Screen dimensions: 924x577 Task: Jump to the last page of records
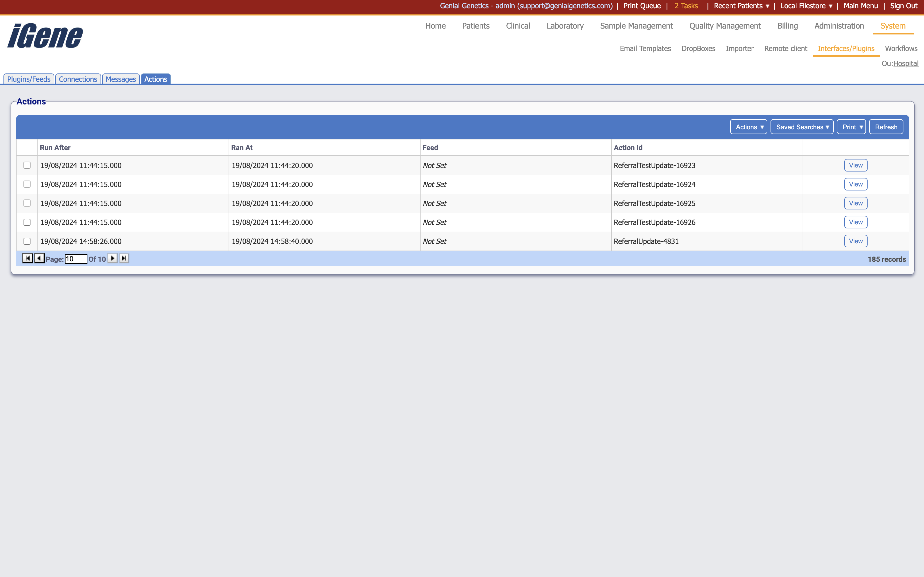pyautogui.click(x=123, y=258)
